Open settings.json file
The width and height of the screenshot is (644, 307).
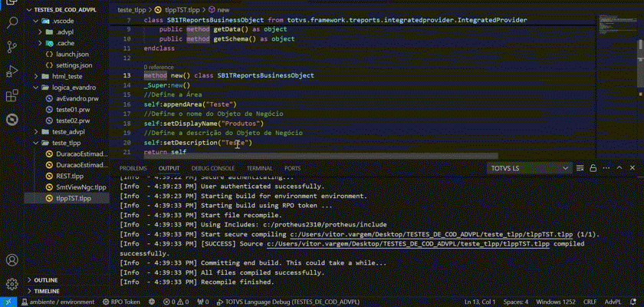point(74,65)
